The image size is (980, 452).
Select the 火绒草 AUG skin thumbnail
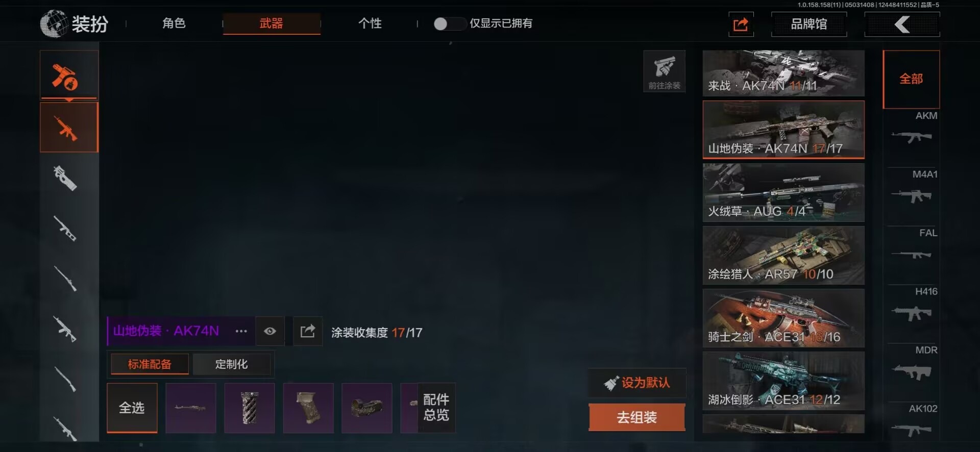pyautogui.click(x=783, y=192)
